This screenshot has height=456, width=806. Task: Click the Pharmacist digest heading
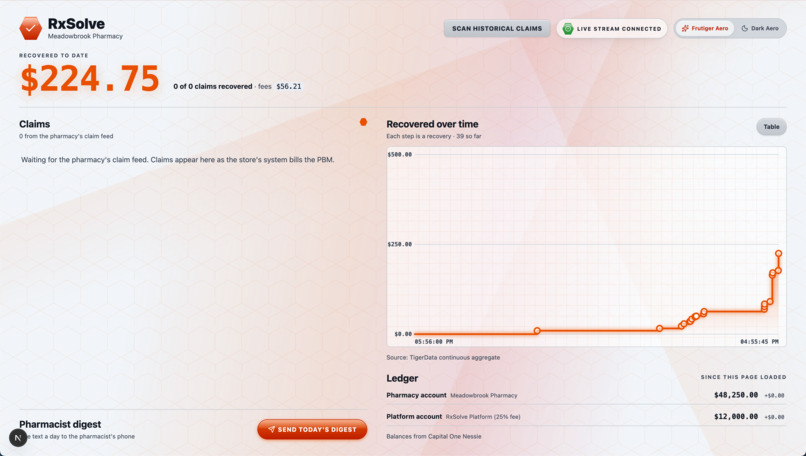tap(60, 424)
